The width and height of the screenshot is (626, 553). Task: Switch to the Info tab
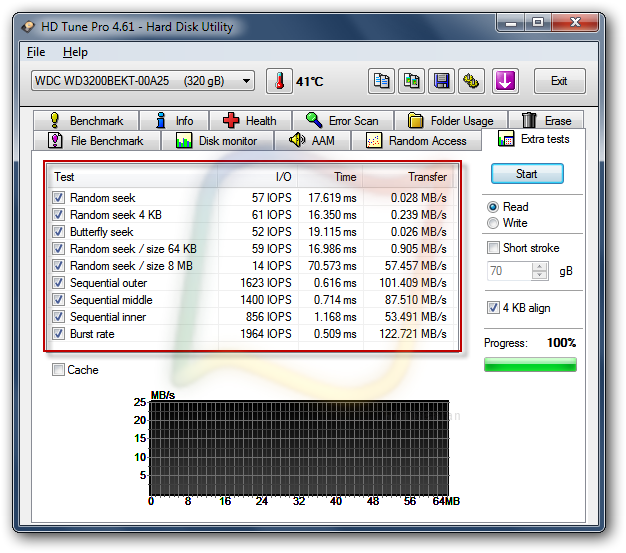point(174,120)
